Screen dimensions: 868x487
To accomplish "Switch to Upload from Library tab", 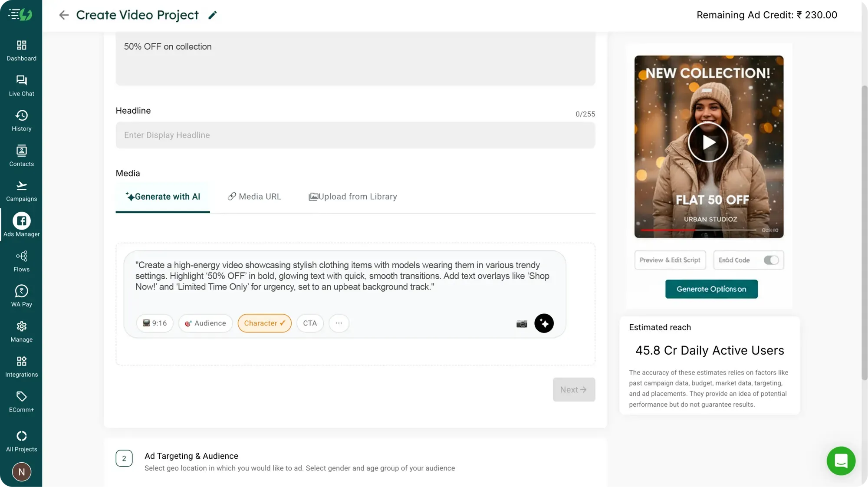I will point(352,197).
